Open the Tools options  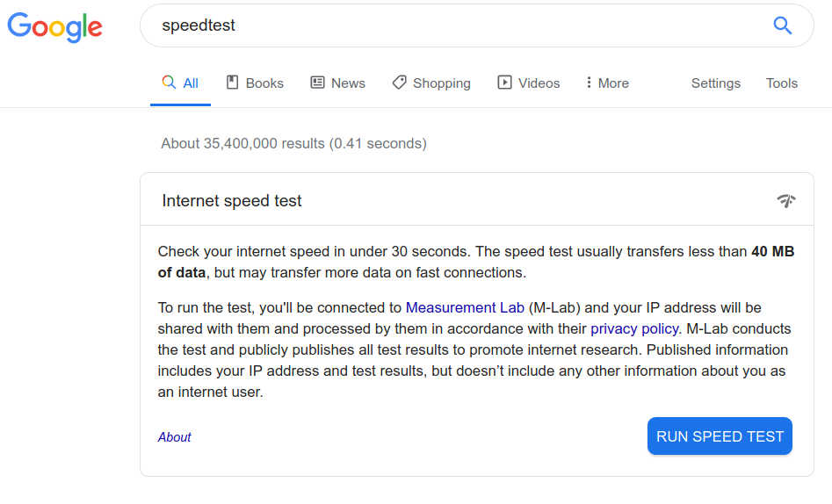[782, 83]
